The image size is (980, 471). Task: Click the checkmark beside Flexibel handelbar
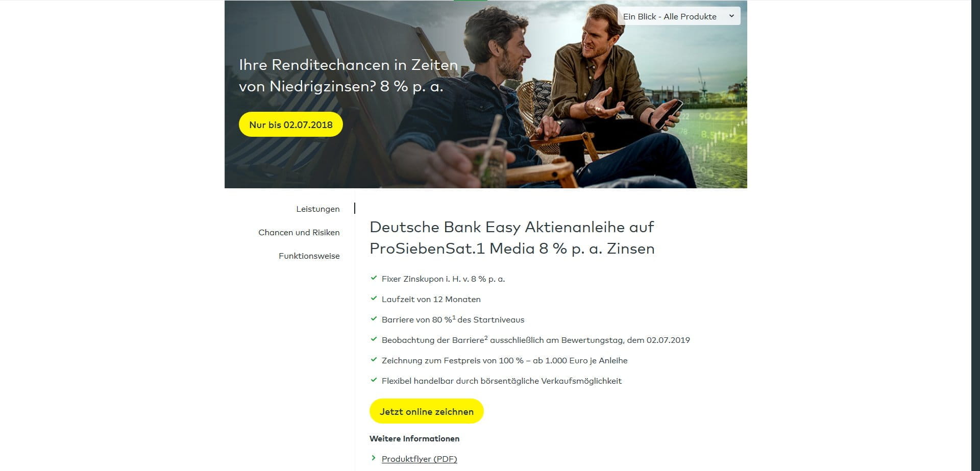click(x=374, y=380)
